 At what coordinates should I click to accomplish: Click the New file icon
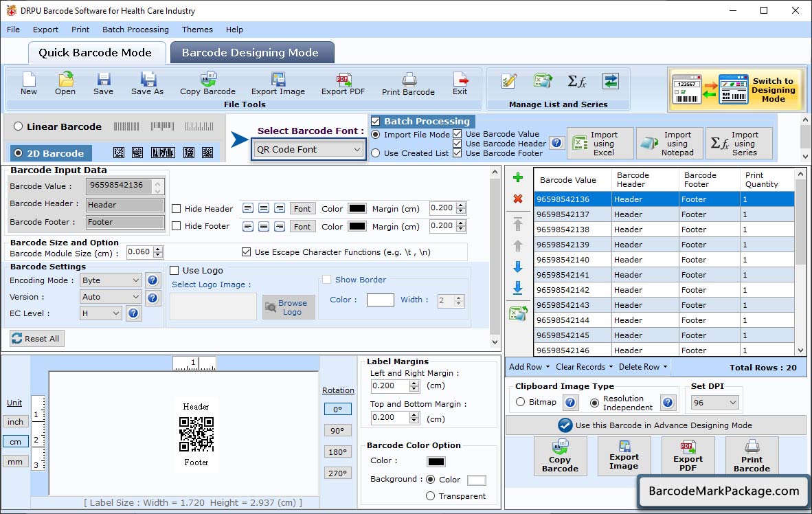click(x=28, y=84)
